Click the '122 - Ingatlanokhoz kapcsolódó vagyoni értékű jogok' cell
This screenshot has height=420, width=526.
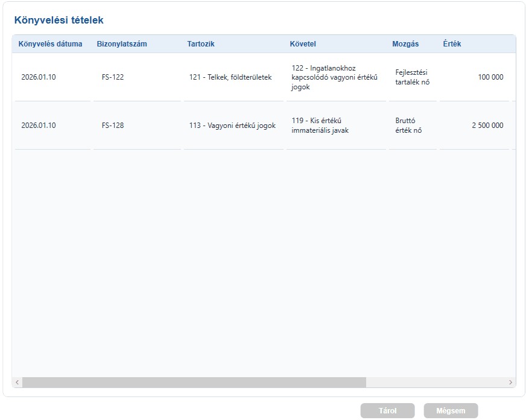(336, 77)
